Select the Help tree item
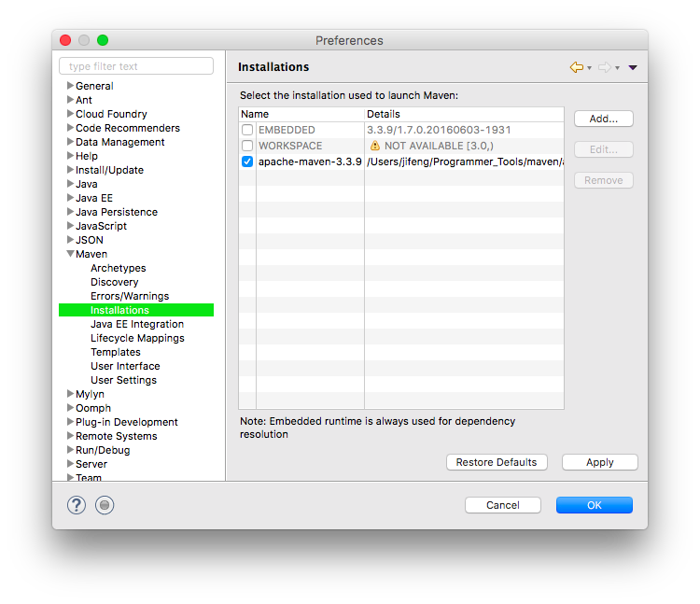This screenshot has width=700, height=604. click(x=87, y=156)
